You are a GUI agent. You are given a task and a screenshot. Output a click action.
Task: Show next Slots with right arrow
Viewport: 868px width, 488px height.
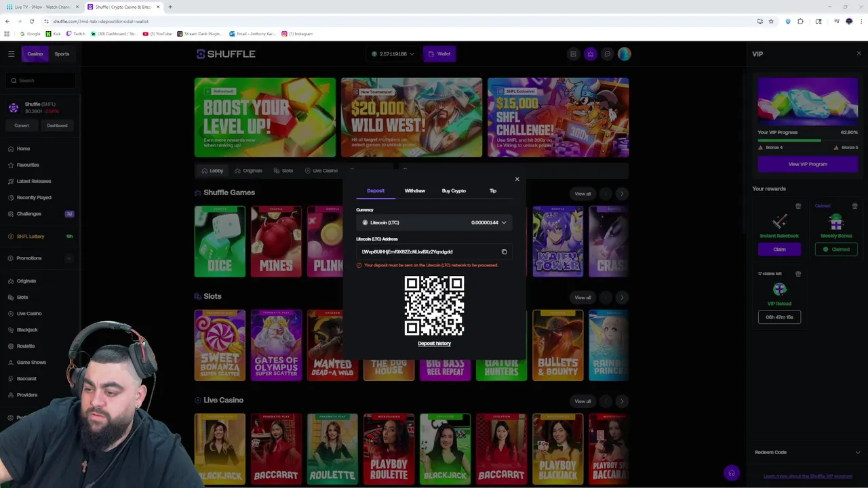tap(622, 298)
